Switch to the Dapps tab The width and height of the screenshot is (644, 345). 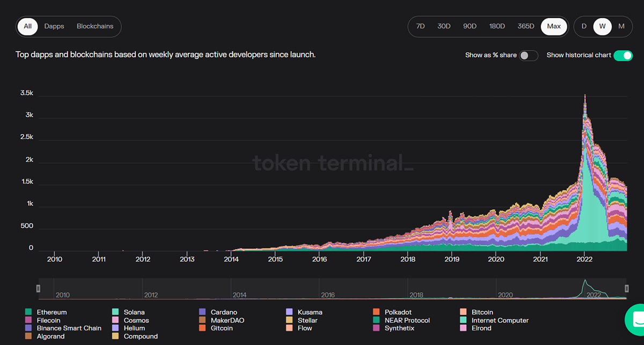click(x=54, y=26)
